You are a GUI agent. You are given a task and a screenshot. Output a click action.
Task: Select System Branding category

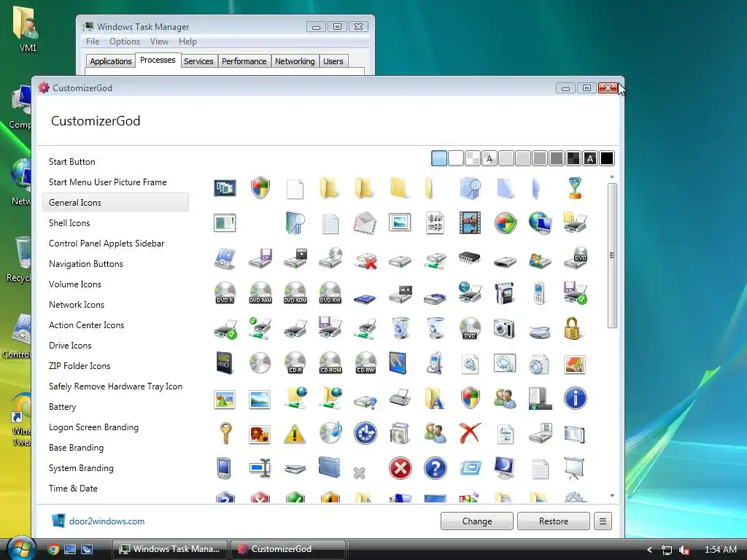pyautogui.click(x=81, y=469)
